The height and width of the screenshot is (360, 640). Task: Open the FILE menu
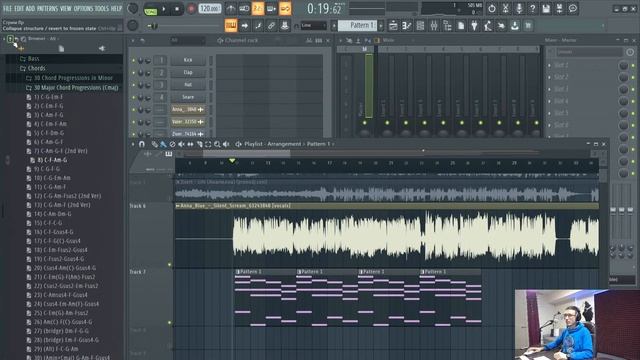coord(7,8)
